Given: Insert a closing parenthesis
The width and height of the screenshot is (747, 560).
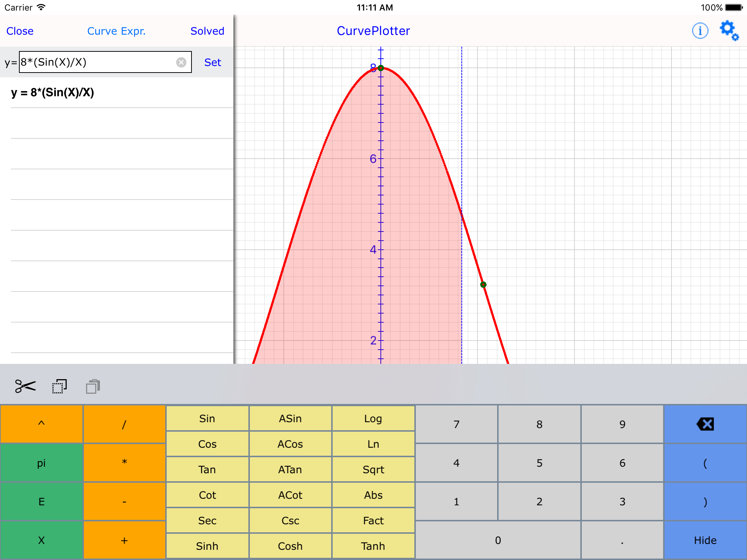Looking at the screenshot, I should click(x=705, y=502).
